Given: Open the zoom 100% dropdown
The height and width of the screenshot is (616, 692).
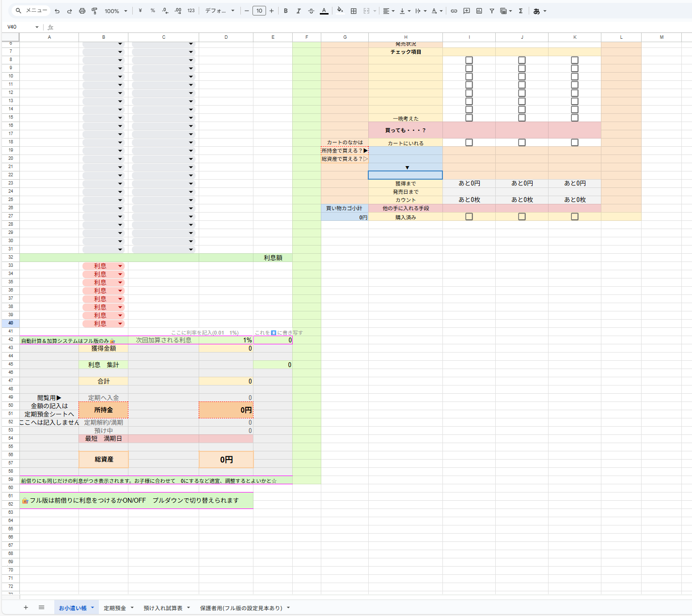Looking at the screenshot, I should tap(116, 11).
